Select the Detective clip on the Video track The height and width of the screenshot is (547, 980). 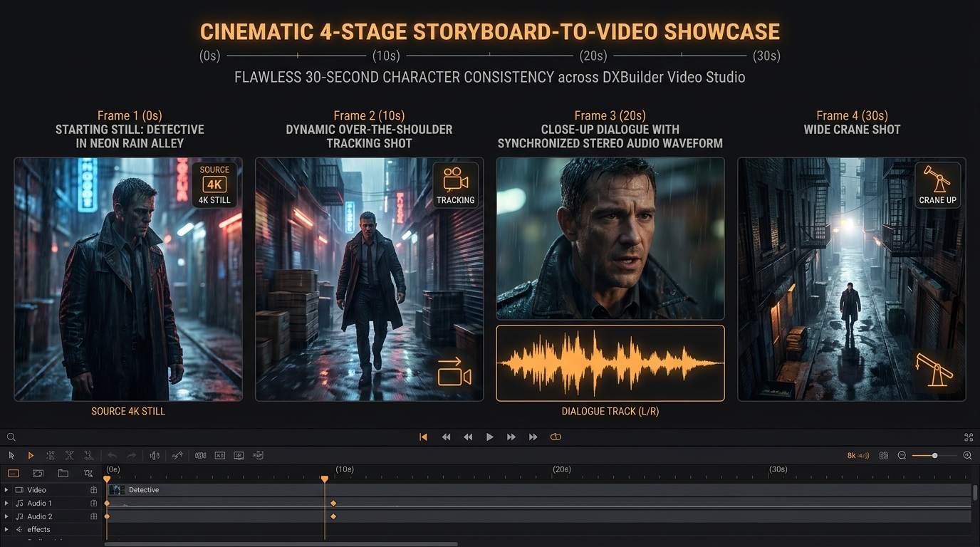coord(539,490)
